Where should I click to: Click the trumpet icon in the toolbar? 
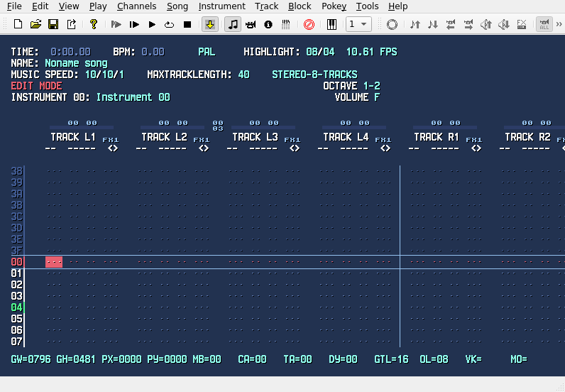point(251,25)
